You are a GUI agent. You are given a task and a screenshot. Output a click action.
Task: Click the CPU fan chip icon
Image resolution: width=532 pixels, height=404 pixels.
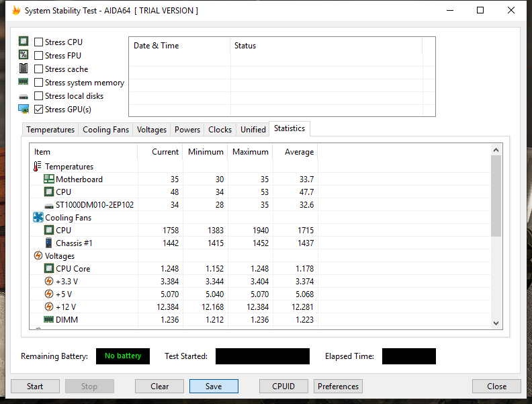coord(49,230)
